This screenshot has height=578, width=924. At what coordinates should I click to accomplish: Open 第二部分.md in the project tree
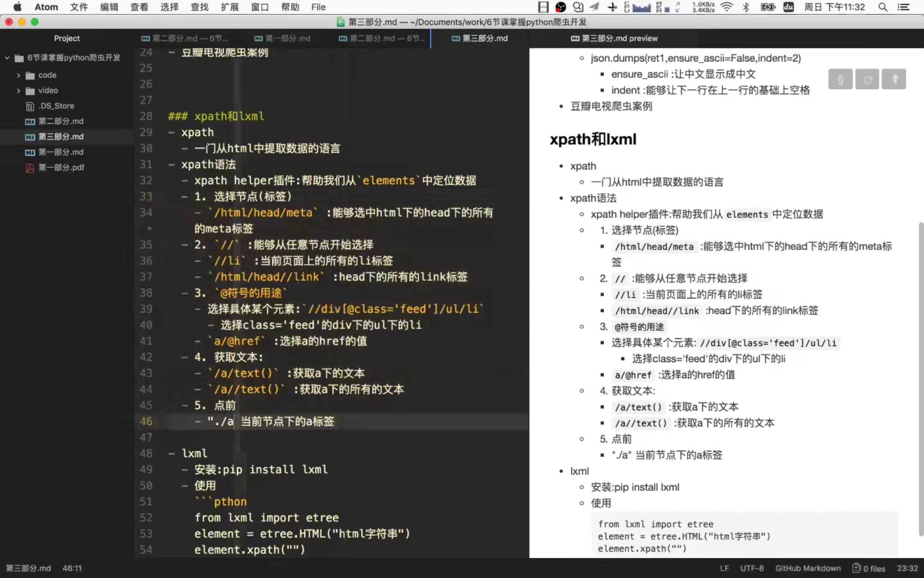coord(61,121)
